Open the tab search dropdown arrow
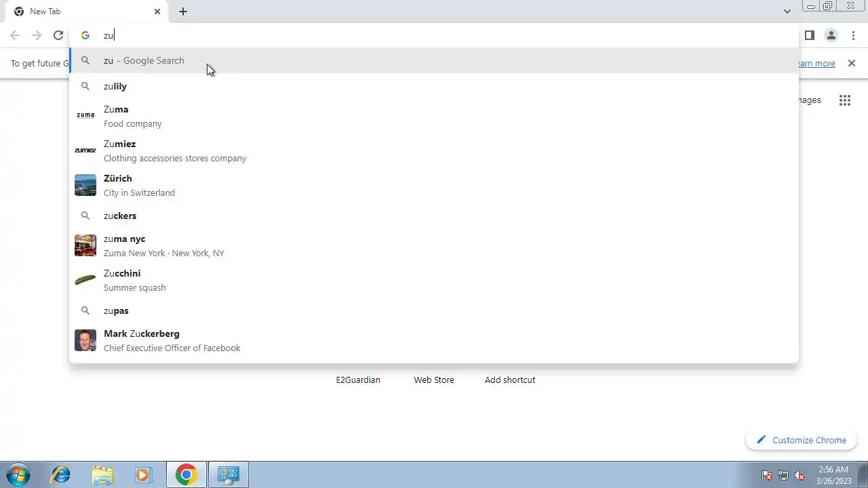 coord(787,12)
